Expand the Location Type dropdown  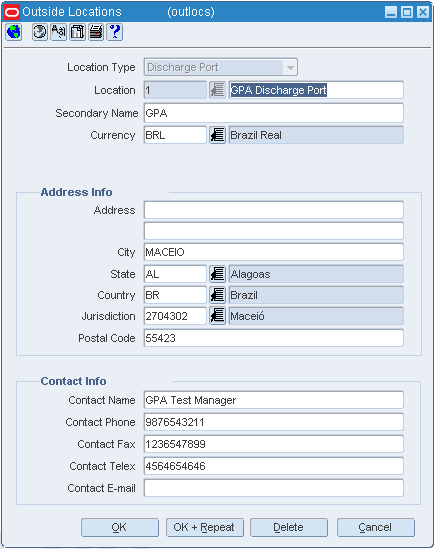tap(290, 67)
